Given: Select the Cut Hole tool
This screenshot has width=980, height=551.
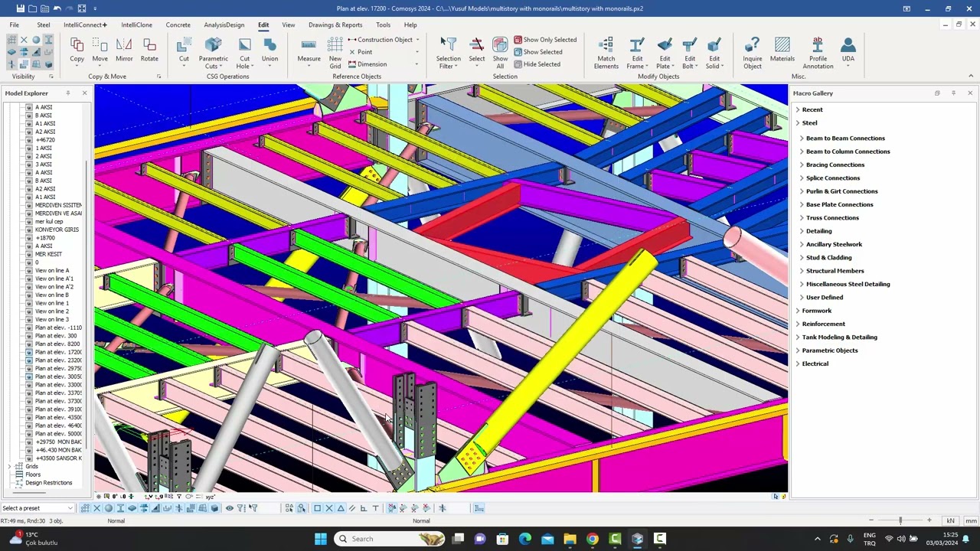Looking at the screenshot, I should 244,53.
